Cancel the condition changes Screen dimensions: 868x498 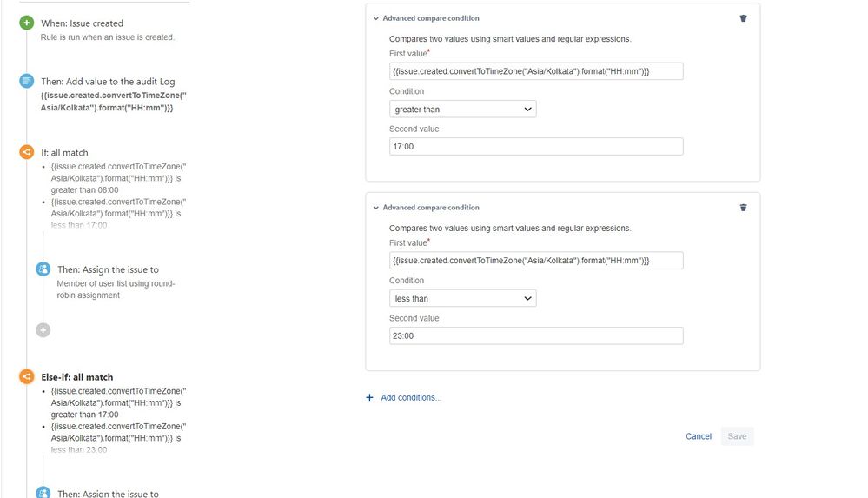[x=698, y=436]
